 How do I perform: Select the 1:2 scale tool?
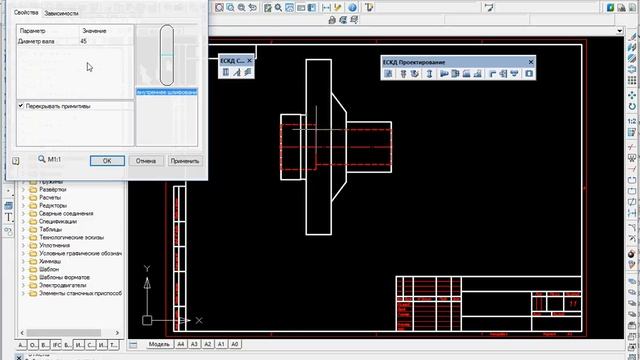point(632,121)
